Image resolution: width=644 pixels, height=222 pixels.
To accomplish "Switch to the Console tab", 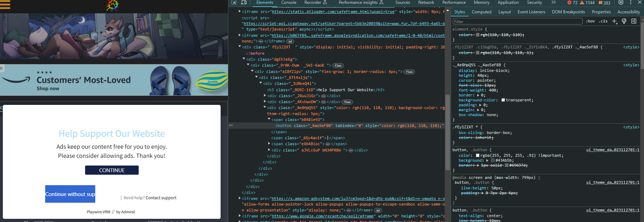I will coord(289,2).
